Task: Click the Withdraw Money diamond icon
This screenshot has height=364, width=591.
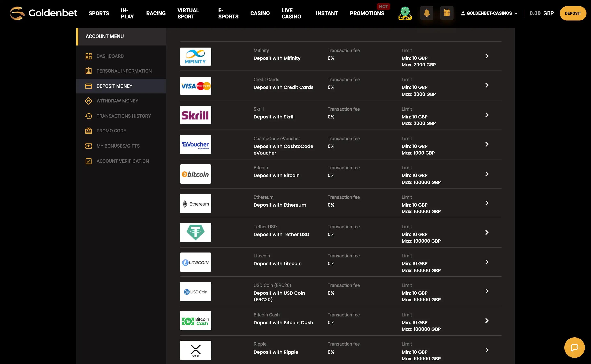Action: (88, 101)
